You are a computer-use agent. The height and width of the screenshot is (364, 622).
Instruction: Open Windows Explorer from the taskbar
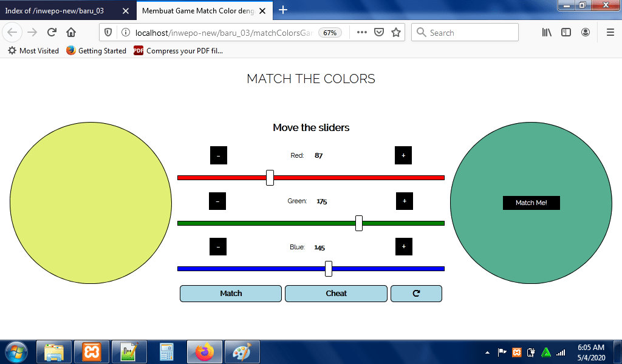pos(54,352)
